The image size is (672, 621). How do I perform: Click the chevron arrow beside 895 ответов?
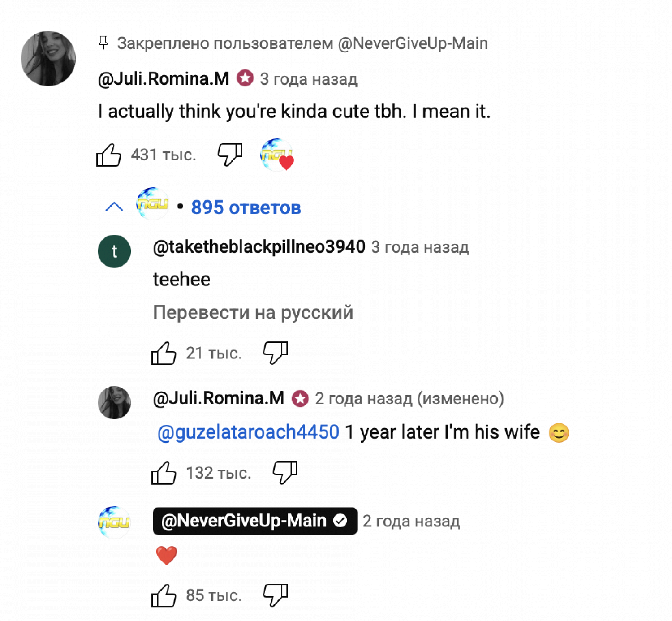point(114,207)
